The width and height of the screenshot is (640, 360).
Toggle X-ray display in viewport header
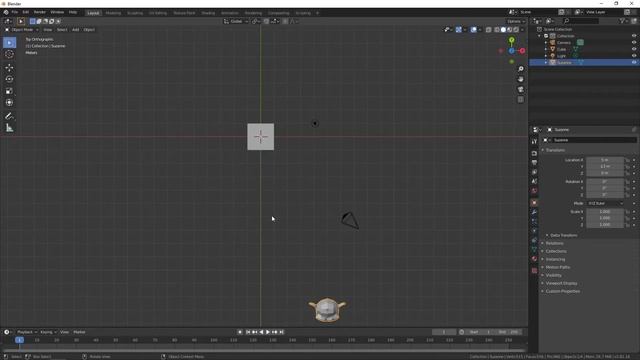pyautogui.click(x=489, y=30)
